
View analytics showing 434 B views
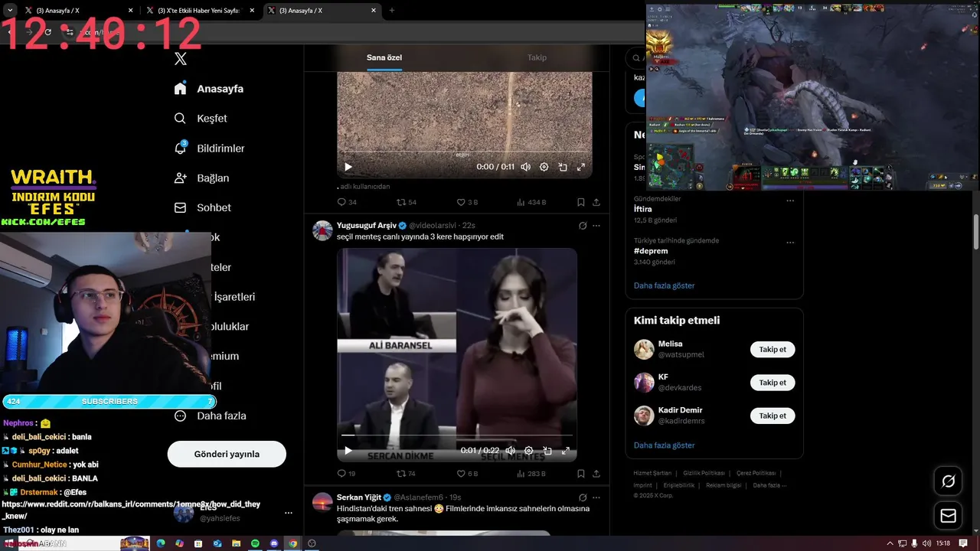(531, 202)
